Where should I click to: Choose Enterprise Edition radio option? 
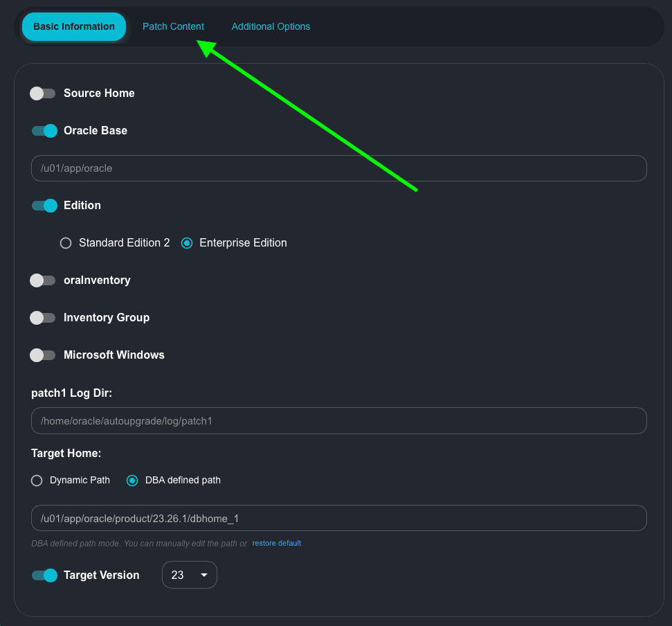[186, 243]
